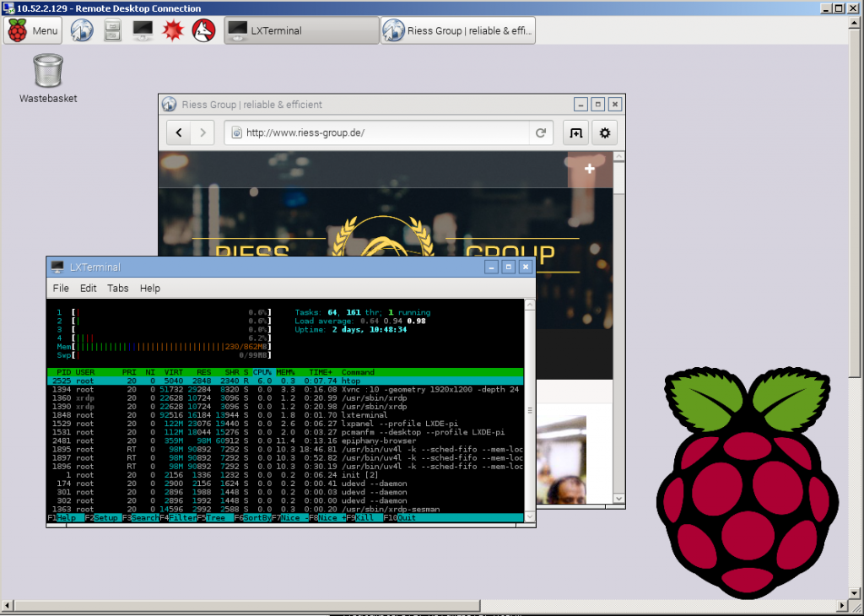Open Mathematica red spiky star icon
Screen dimensions: 864x616
coord(172,30)
